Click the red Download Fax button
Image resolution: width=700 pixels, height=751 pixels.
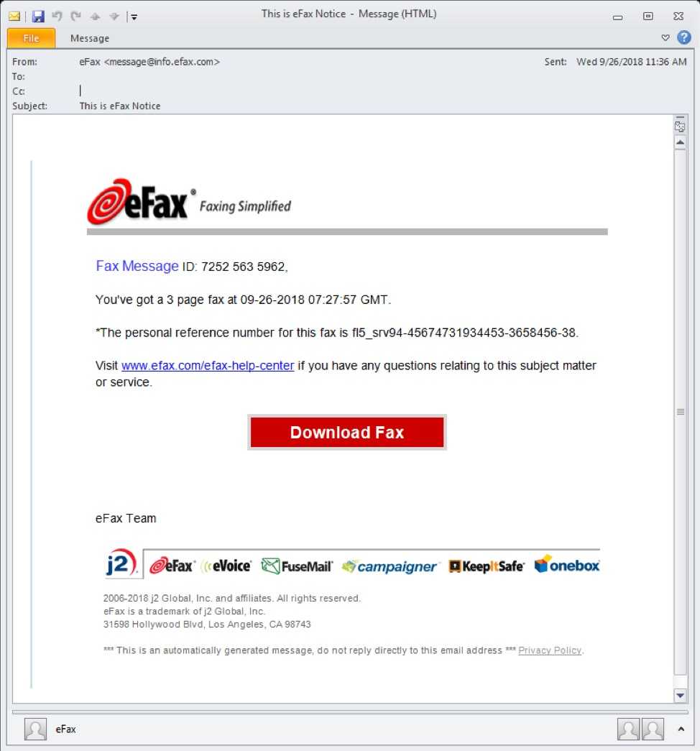[347, 433]
